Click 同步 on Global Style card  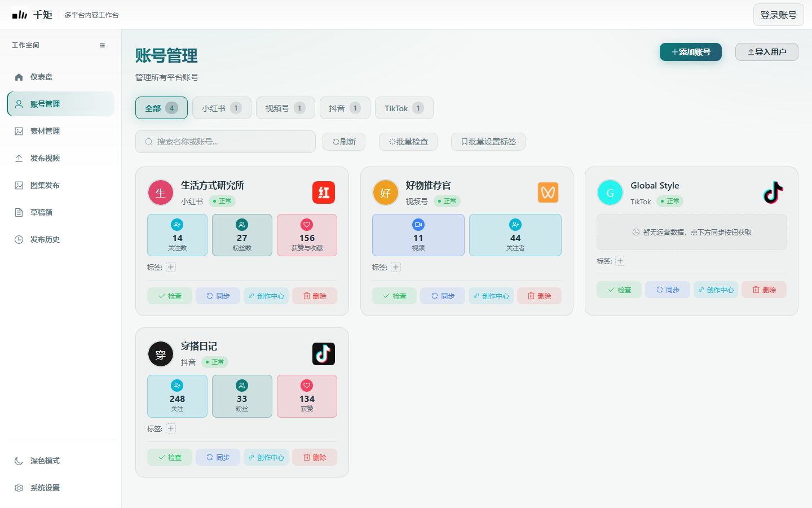668,290
